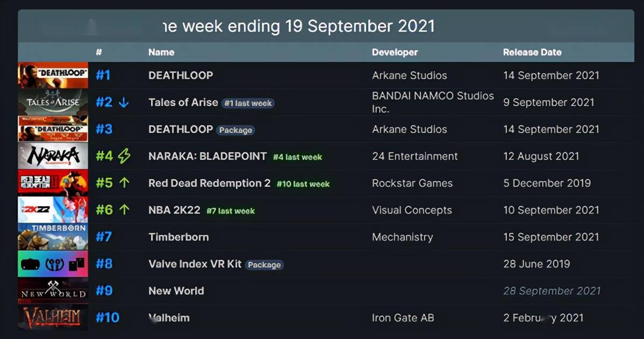Open the Red Dead Redemption 2 thumbnail

click(53, 183)
